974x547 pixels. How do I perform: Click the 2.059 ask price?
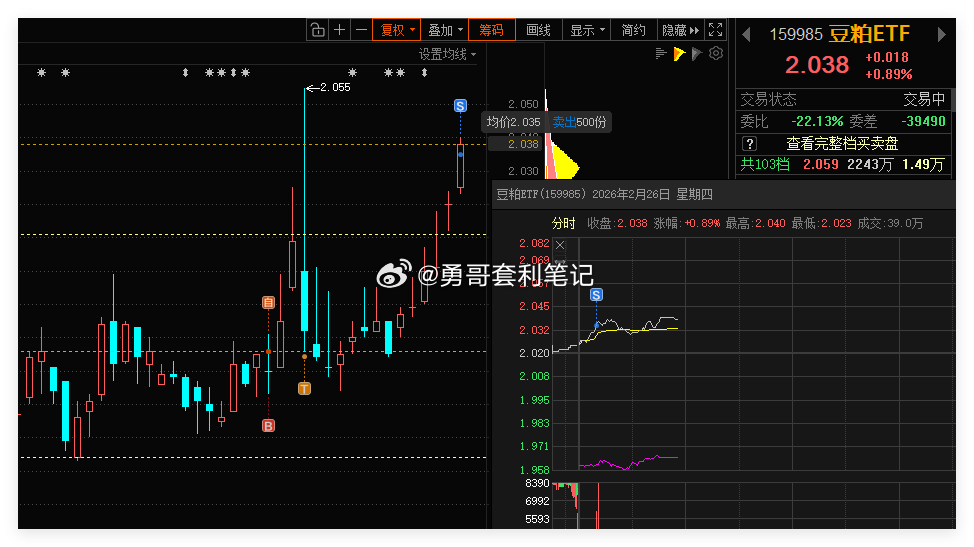click(821, 165)
